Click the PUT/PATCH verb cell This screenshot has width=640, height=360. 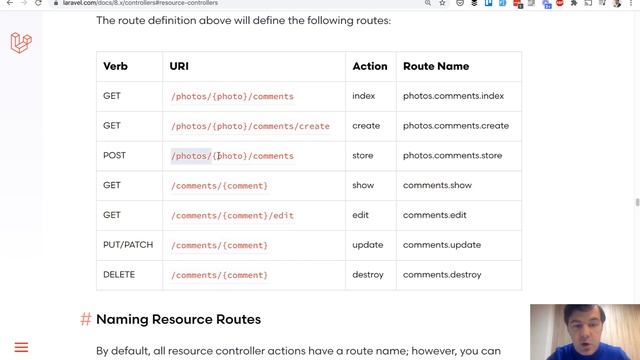(x=128, y=245)
